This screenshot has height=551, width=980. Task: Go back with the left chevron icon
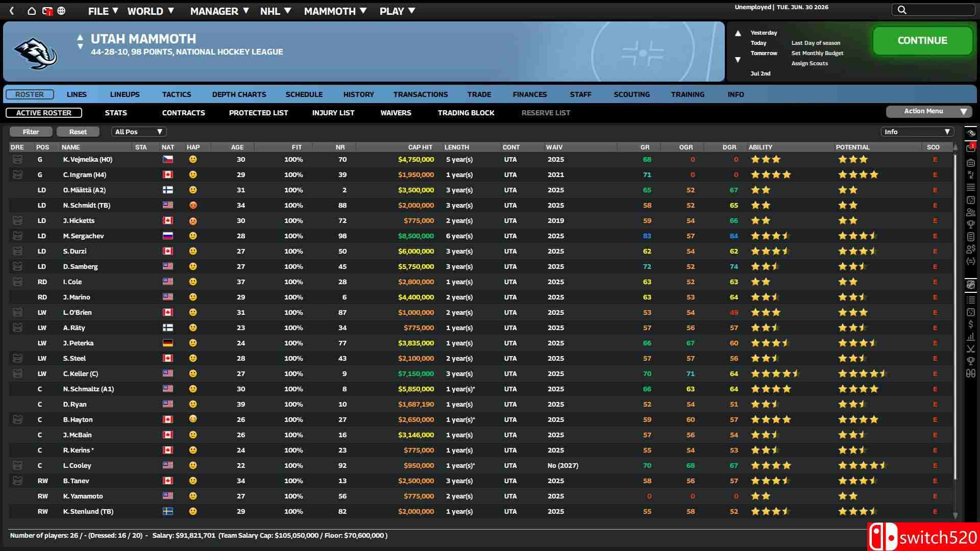12,11
